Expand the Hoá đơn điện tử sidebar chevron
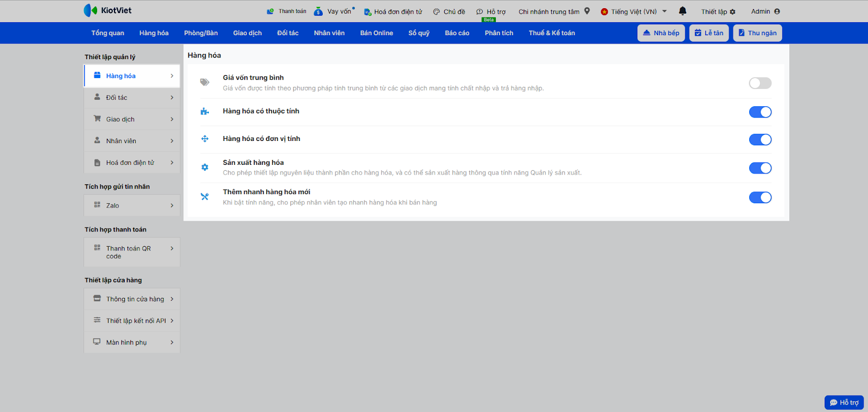The height and width of the screenshot is (412, 868). pos(172,163)
